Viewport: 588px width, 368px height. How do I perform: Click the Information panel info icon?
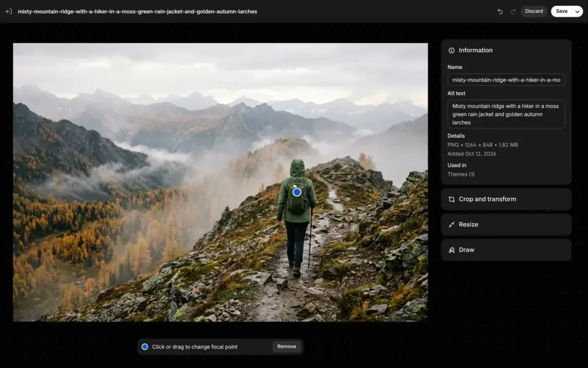pos(451,51)
